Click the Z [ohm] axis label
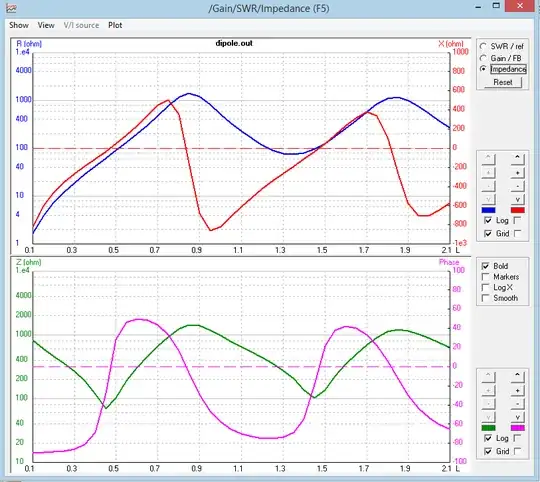This screenshot has width=540, height=482. (x=29, y=262)
